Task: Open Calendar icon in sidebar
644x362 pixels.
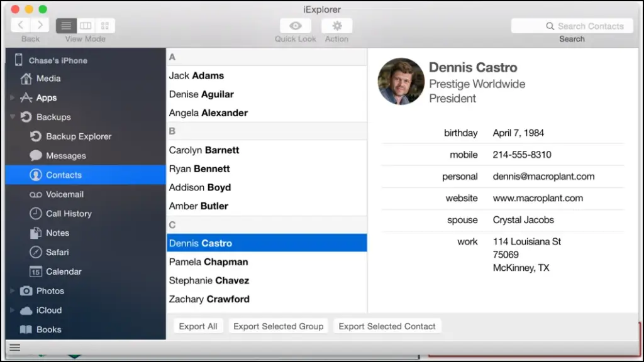Action: pos(36,271)
